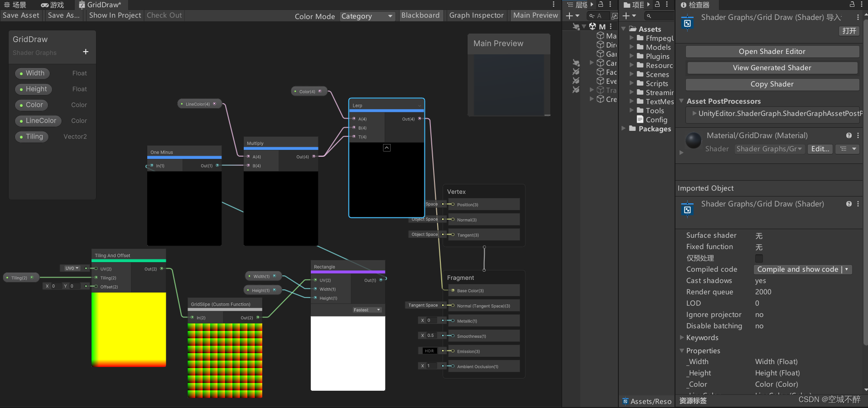Click the search icon in the Project panel
Image resolution: width=868 pixels, height=408 pixels.
650,16
